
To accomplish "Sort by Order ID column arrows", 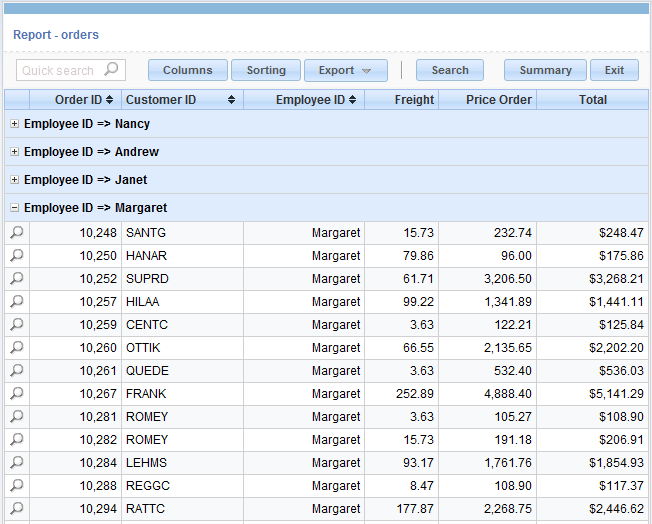I will coord(110,100).
